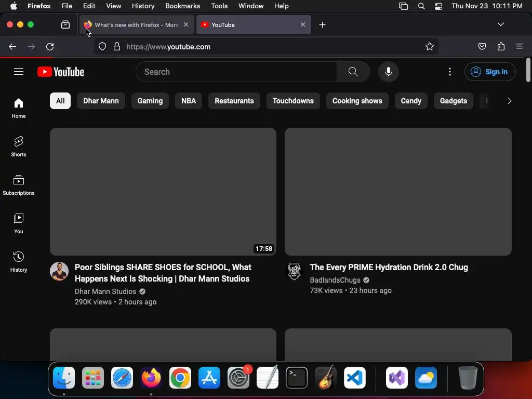Screen dimensions: 532x399
Task: Reload the current page
Action: tap(50, 46)
